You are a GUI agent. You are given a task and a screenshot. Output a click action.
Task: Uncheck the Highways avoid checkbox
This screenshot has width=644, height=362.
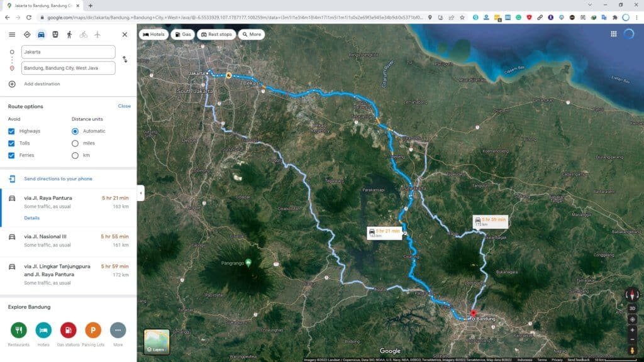click(12, 131)
